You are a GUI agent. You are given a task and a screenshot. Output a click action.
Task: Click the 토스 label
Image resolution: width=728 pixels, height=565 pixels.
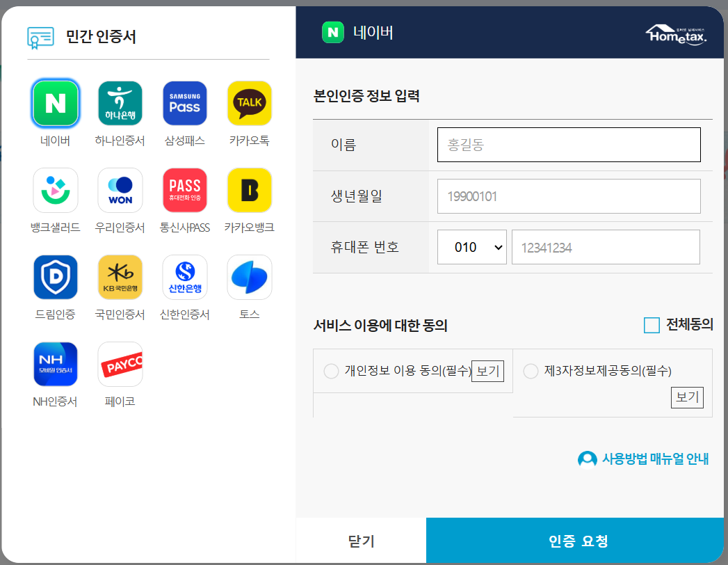tap(250, 315)
